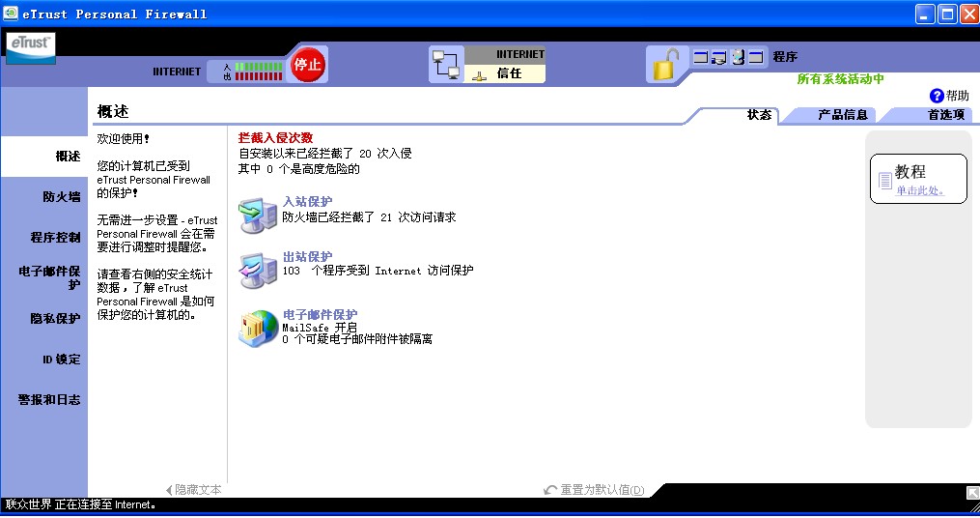Click the text 103 个程序受到 Internet 访问保护
Viewport: 980px width, 518px height.
(x=378, y=271)
